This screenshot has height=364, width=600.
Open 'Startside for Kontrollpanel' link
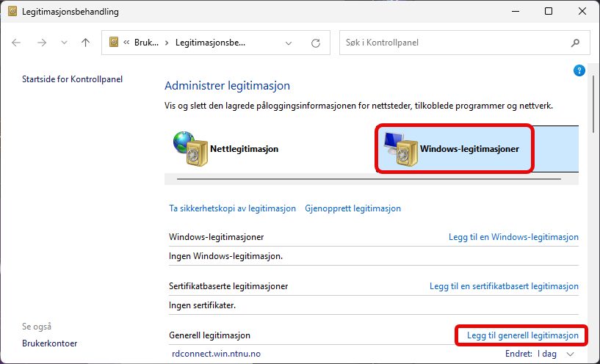point(72,79)
